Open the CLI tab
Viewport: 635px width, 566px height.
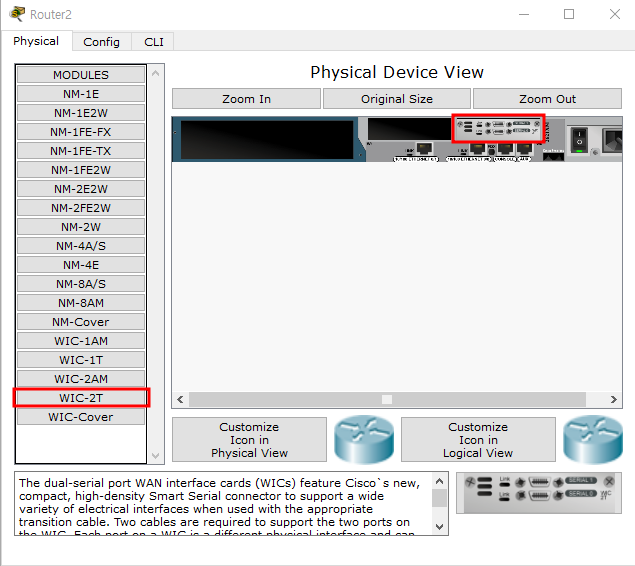(154, 42)
